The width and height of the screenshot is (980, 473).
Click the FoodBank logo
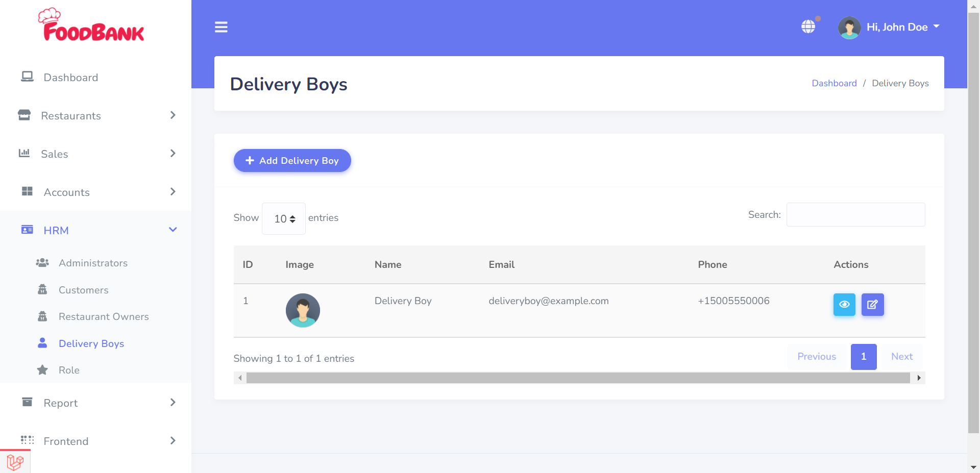(x=91, y=25)
